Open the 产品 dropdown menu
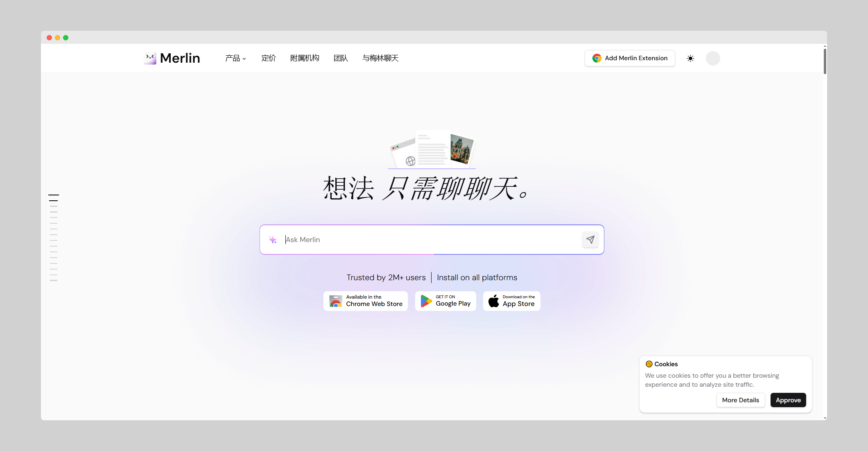This screenshot has width=868, height=451. [235, 58]
